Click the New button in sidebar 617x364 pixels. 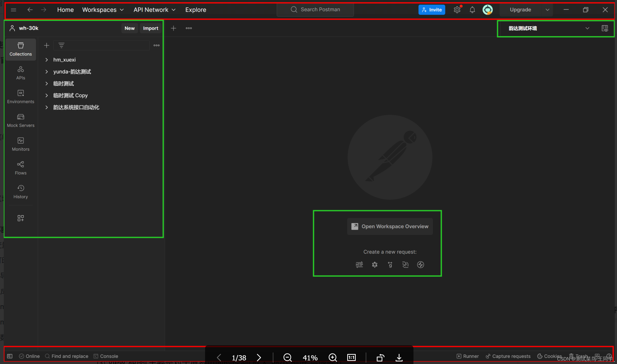pyautogui.click(x=130, y=28)
